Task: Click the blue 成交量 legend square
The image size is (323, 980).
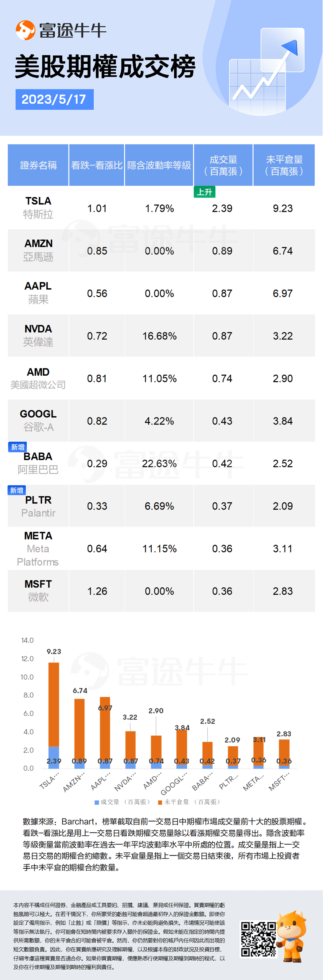Action: (96, 802)
